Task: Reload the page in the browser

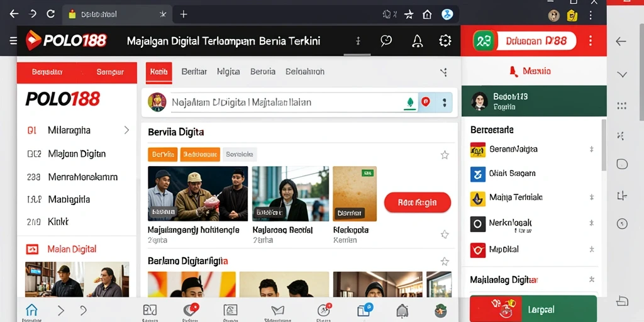Action: coord(50,14)
